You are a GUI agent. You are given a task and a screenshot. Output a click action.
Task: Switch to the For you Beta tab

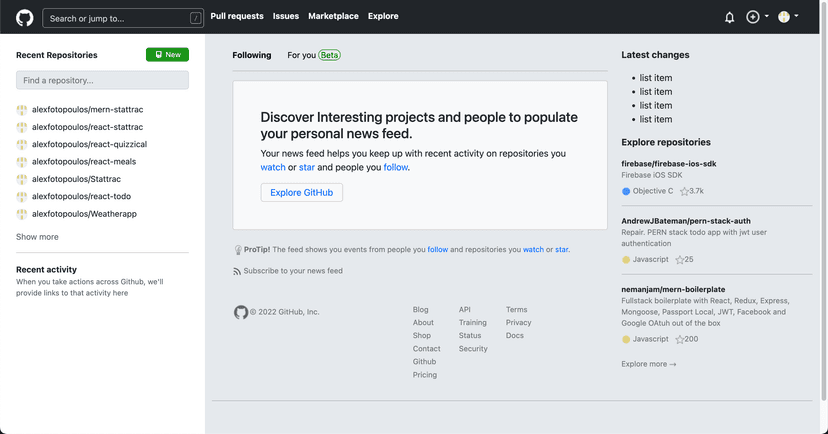coord(314,55)
